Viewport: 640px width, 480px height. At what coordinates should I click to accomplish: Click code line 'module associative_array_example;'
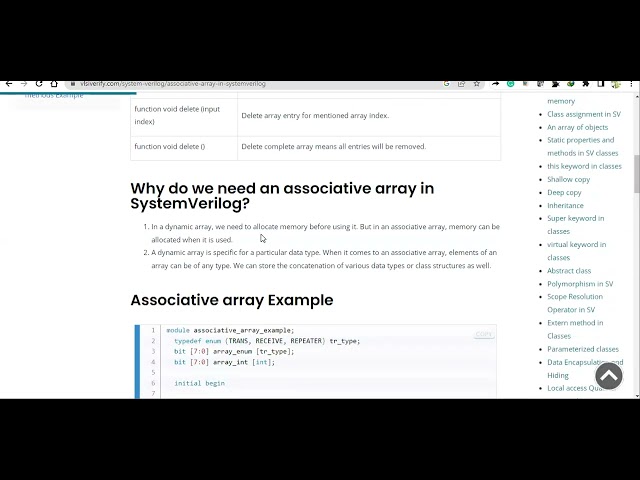[230, 330]
